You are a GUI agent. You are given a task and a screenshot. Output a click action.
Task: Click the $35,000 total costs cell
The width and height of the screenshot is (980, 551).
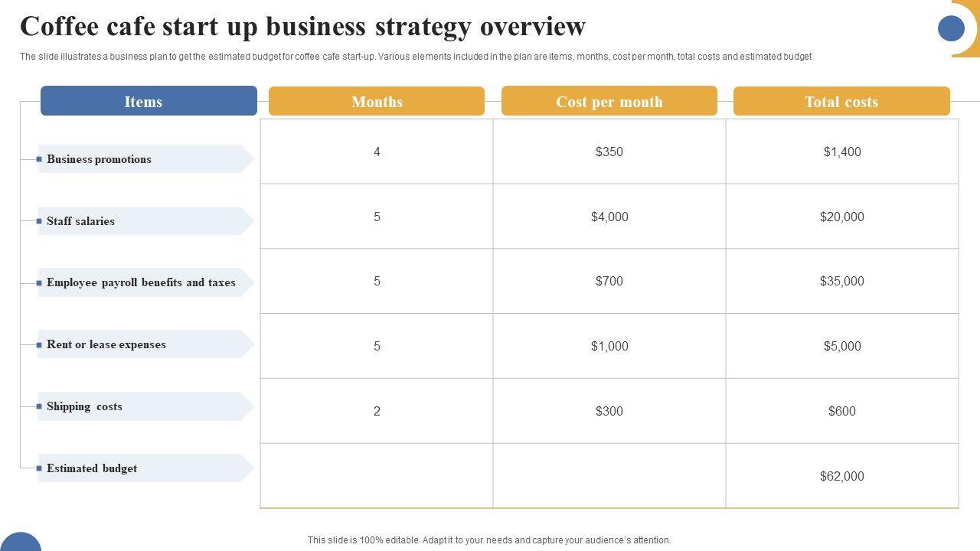841,281
